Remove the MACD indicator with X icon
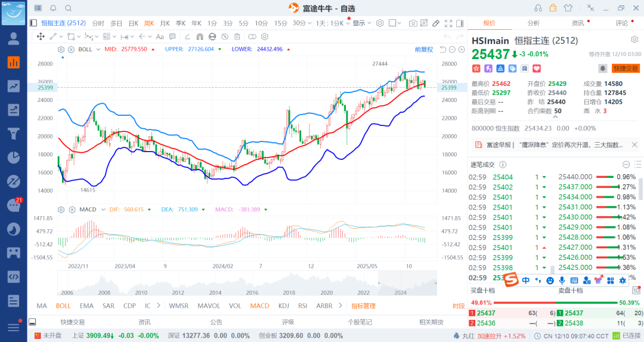Screen dimensions: 644x342 (71, 209)
